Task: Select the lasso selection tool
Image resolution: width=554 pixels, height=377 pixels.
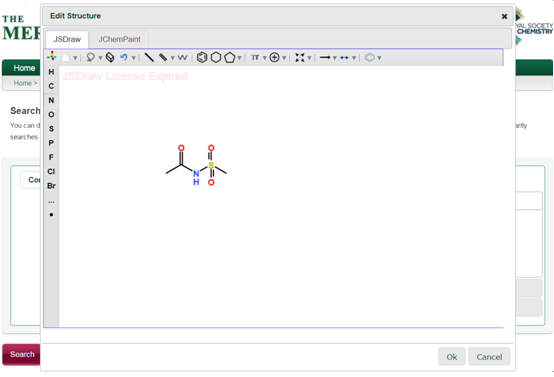Action: point(90,57)
